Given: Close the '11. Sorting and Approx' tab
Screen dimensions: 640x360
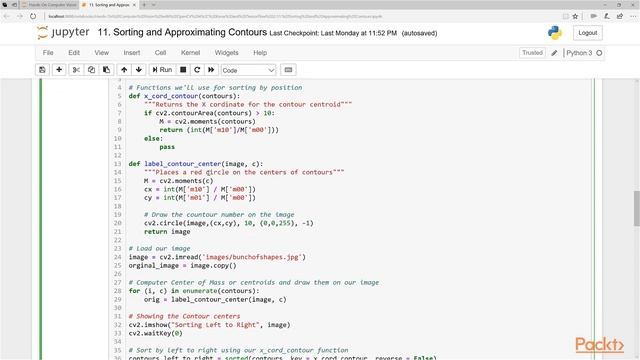Looking at the screenshot, I should [134, 5].
